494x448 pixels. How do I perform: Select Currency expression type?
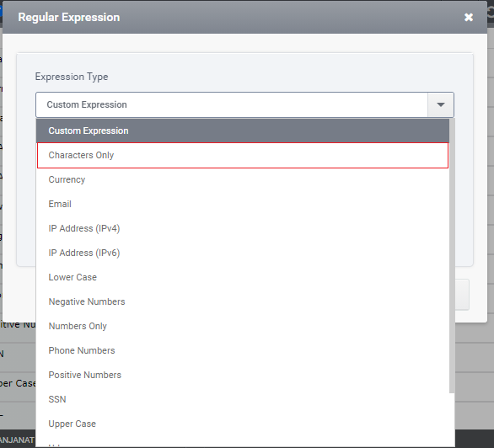coord(243,179)
